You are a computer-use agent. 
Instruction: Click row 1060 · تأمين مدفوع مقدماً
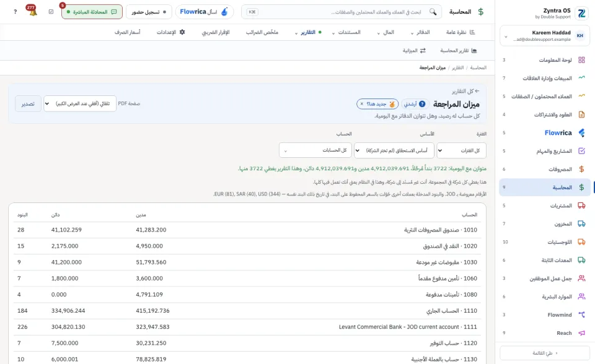pyautogui.click(x=247, y=279)
